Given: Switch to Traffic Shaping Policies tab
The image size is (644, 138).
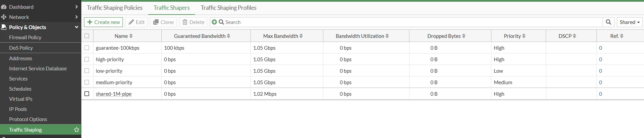Looking at the screenshot, I should point(115,8).
